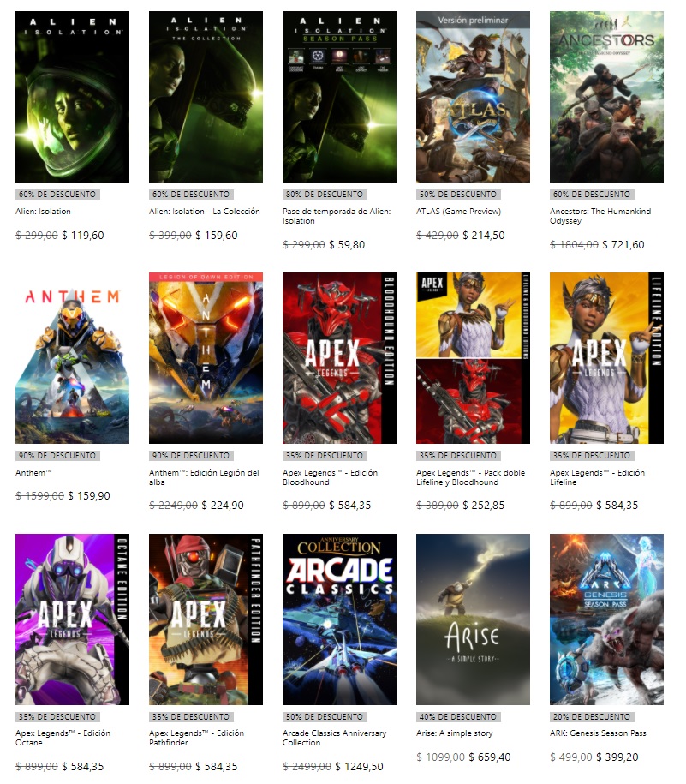Click the 'Arise: A simple story' title text
Viewport: 686px width, 784px height.
[x=455, y=733]
